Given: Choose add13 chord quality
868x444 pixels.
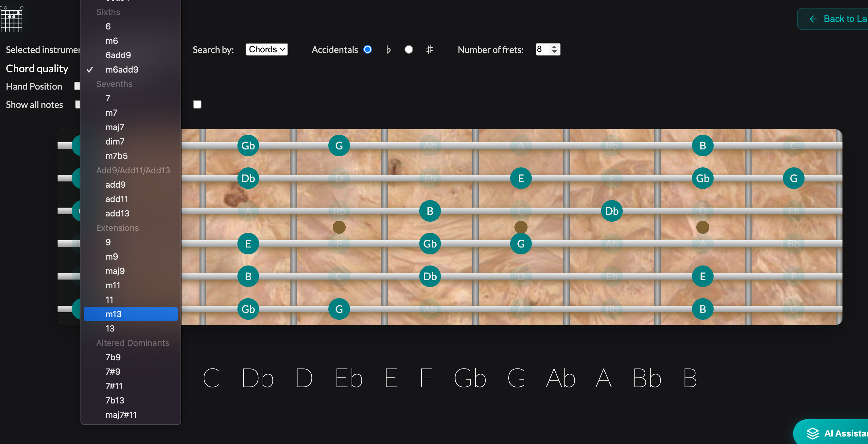Looking at the screenshot, I should pyautogui.click(x=117, y=213).
